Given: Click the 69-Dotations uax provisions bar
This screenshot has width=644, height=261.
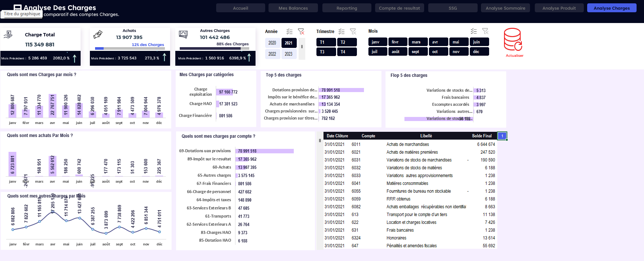Looking at the screenshot, I should (264, 151).
